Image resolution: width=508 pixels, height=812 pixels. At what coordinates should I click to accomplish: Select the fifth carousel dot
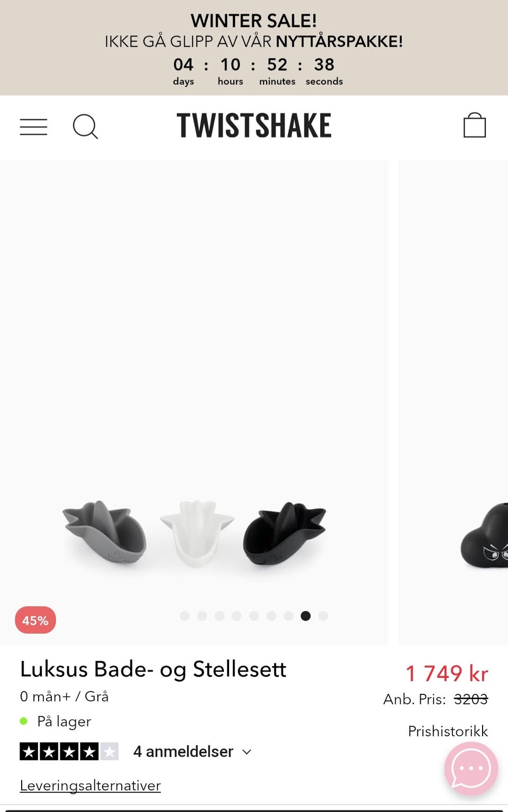(254, 616)
